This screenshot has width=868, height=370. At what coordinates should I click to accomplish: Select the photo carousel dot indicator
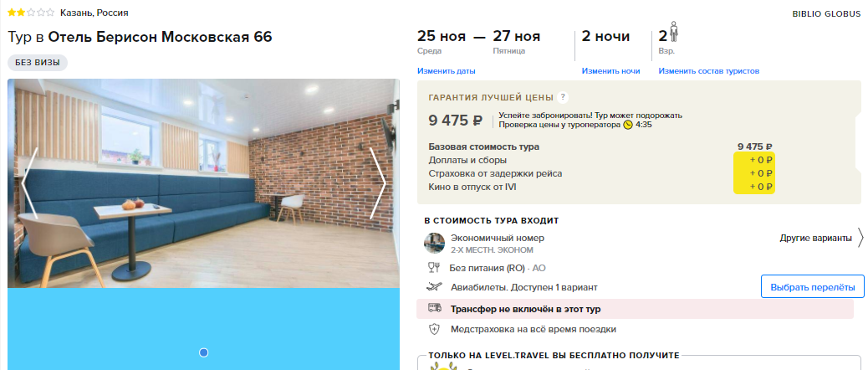(x=204, y=352)
